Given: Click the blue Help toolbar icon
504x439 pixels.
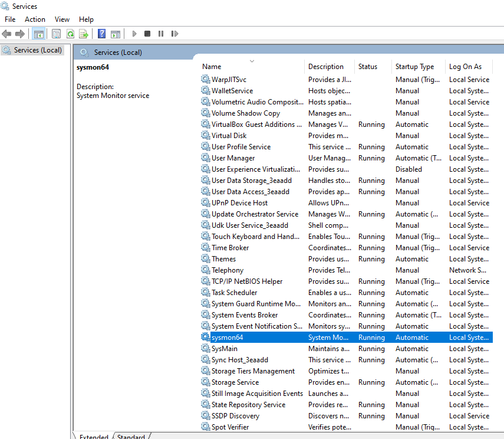Looking at the screenshot, I should tap(102, 34).
